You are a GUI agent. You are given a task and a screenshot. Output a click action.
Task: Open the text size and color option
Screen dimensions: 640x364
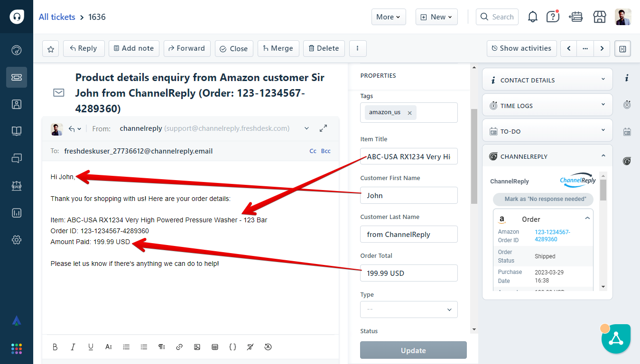[108, 347]
